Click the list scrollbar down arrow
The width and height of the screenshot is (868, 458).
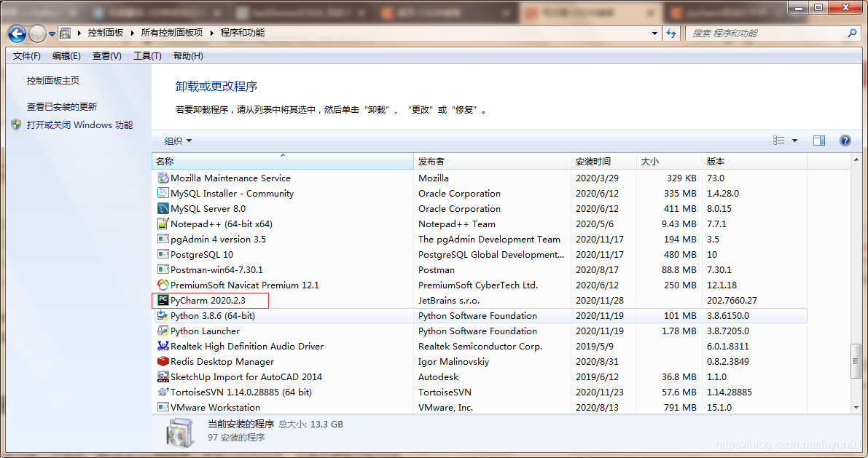click(856, 408)
